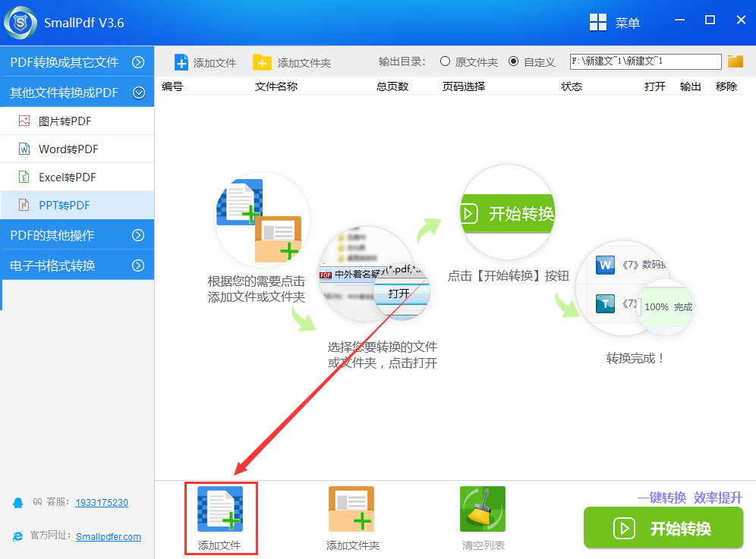Select Excel转PDF in the sidebar

pyautogui.click(x=77, y=177)
